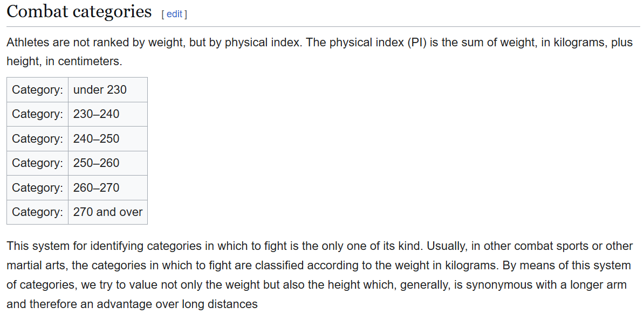Click Category label in the 270 and over row
Image resolution: width=644 pixels, height=321 pixels.
point(37,212)
